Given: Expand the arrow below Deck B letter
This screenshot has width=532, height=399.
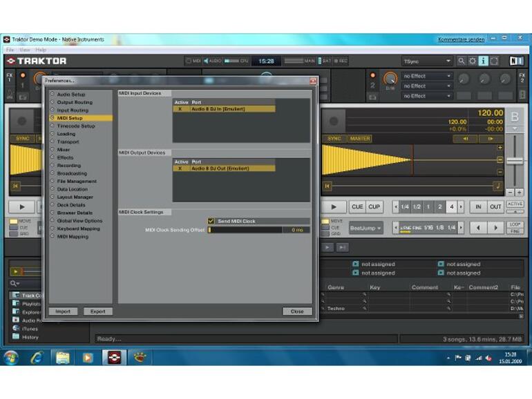Looking at the screenshot, I should pyautogui.click(x=515, y=128).
